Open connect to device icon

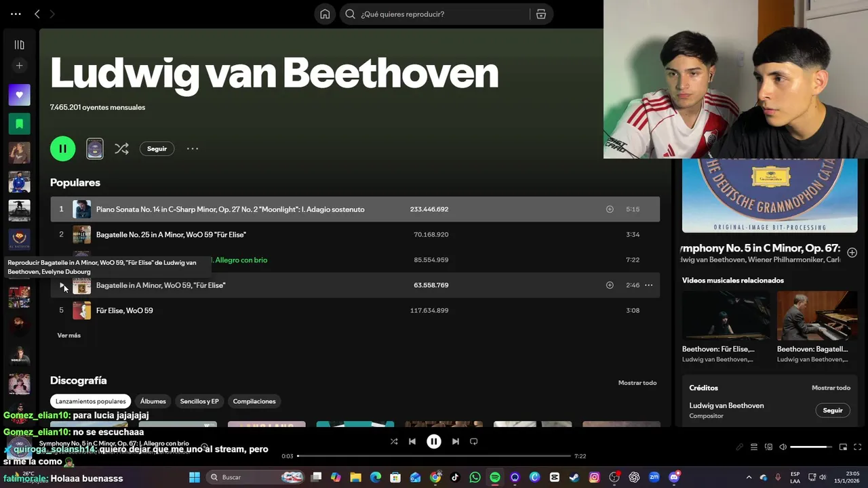768,447
